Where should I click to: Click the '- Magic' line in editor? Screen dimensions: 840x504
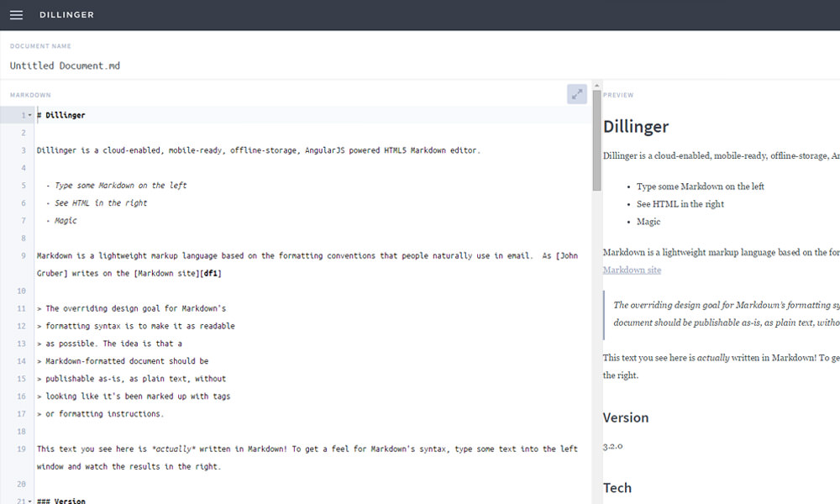click(x=61, y=221)
